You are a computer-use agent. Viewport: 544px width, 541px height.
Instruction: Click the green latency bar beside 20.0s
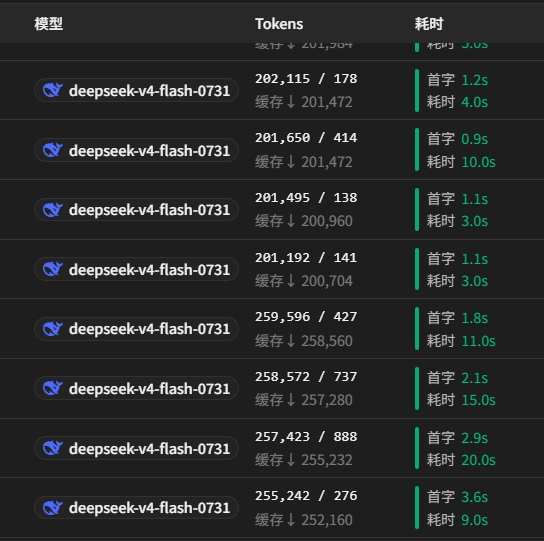(x=417, y=448)
